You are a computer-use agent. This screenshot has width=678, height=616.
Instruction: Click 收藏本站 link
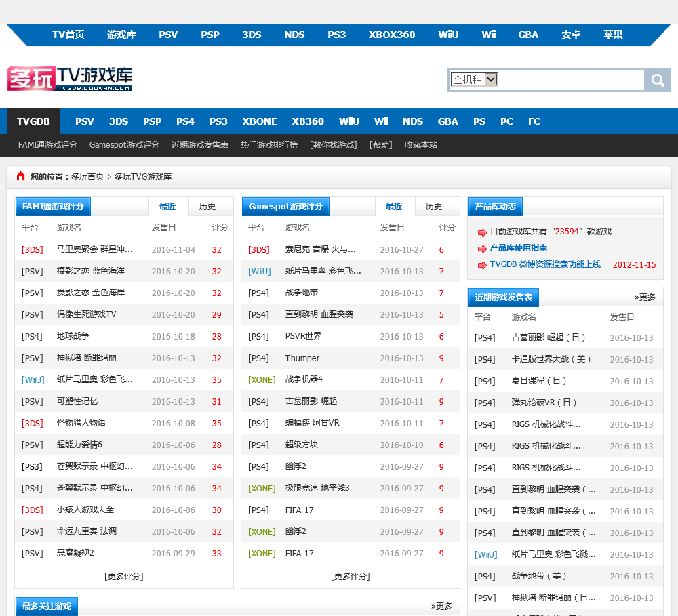tap(421, 145)
